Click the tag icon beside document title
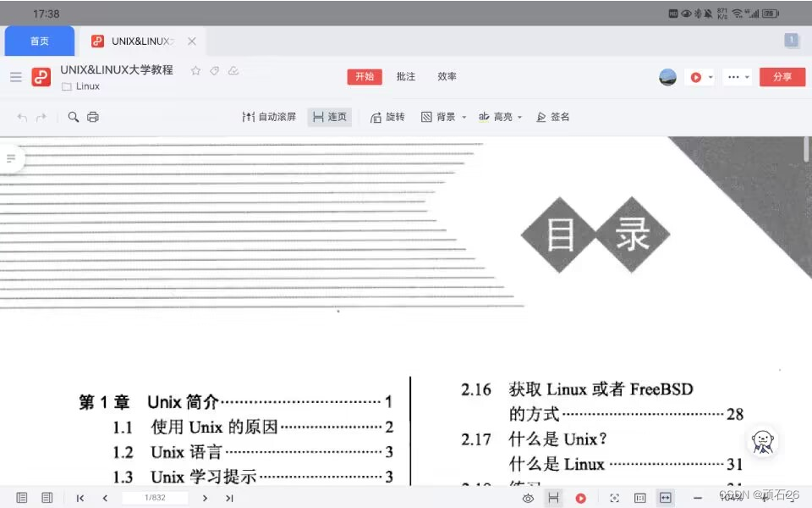Screen dimensions: 812x508 point(214,70)
